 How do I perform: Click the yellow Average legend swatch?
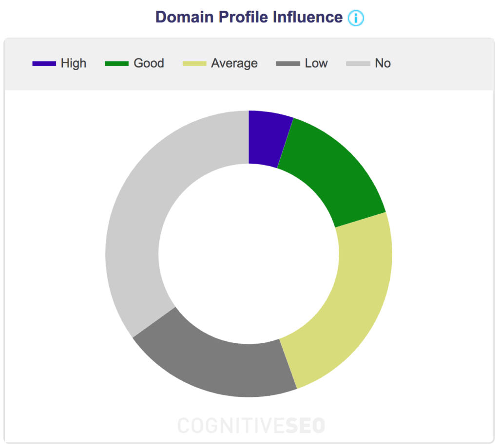194,63
